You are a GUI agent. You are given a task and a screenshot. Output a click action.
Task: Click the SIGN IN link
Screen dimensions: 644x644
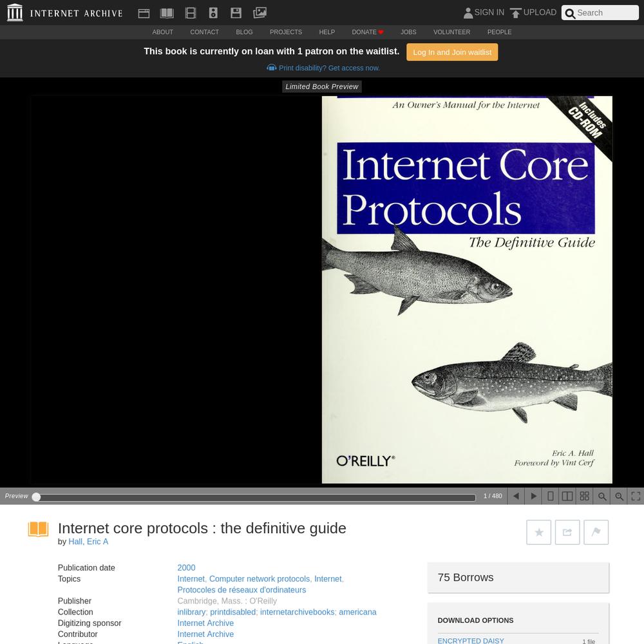(x=489, y=12)
